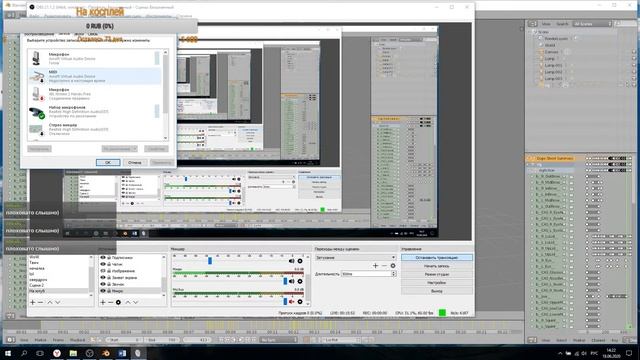Move scene up with the arrow in Scenes panel
The width and height of the screenshot is (640, 360).
tap(50, 302)
